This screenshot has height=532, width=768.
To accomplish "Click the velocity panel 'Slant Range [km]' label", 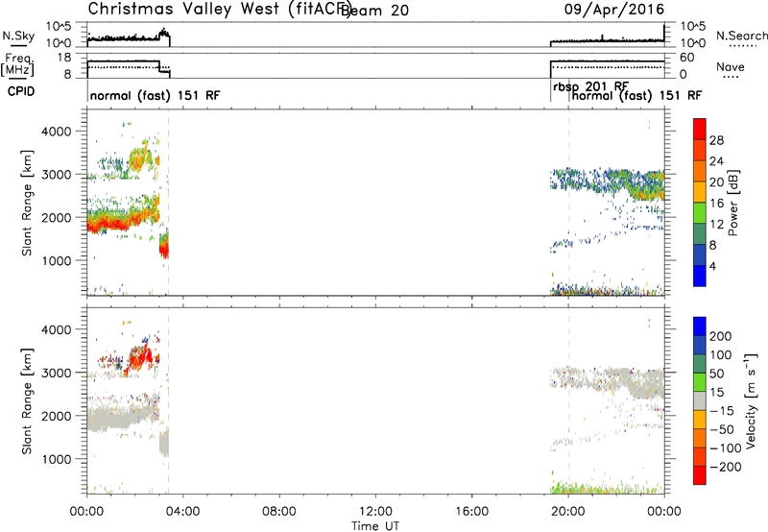I will (x=27, y=401).
